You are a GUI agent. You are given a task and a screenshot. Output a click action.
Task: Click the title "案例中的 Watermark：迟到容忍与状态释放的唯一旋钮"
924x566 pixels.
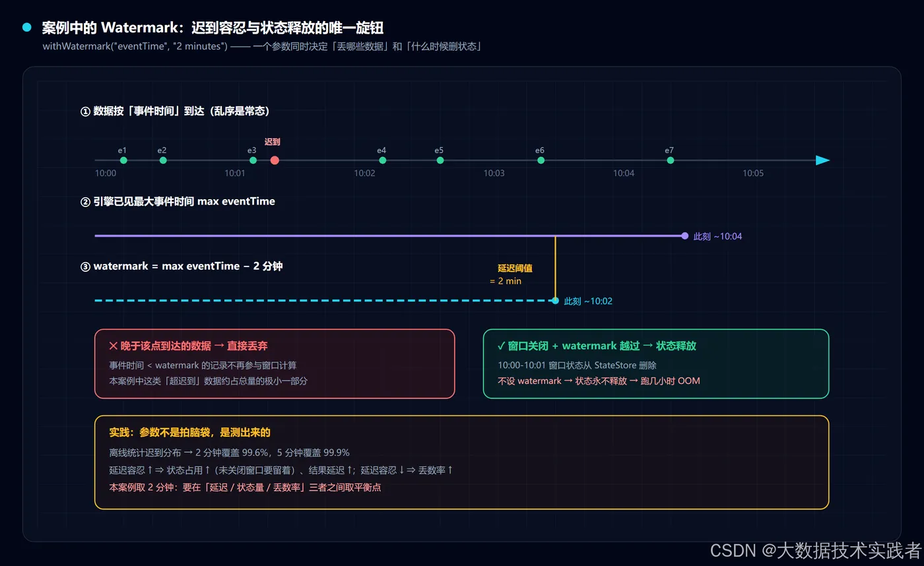point(213,28)
